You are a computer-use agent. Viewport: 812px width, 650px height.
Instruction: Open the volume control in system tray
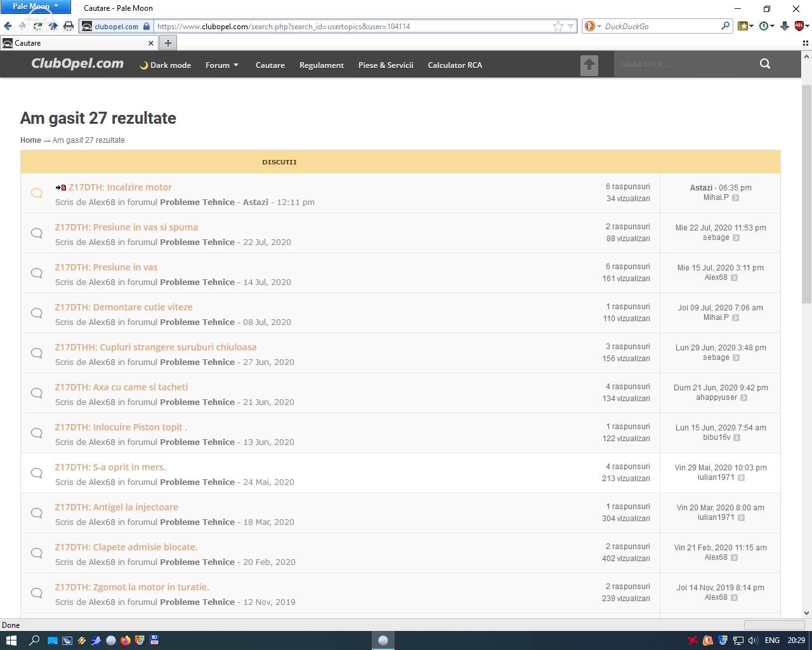754,640
